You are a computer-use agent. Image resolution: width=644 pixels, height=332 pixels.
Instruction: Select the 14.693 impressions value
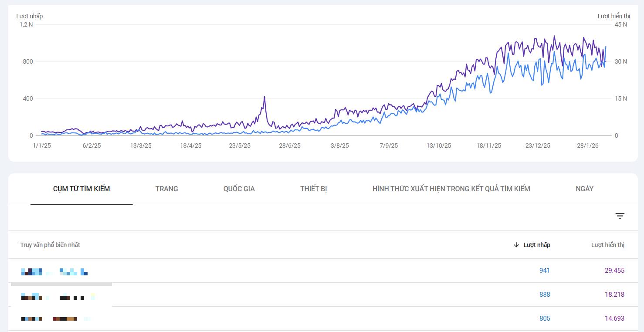(614, 318)
